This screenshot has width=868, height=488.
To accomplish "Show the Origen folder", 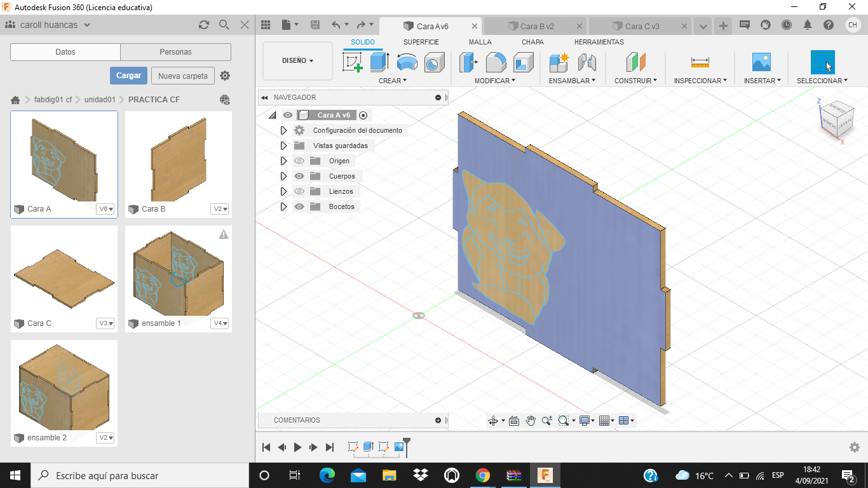I will pyautogui.click(x=299, y=161).
